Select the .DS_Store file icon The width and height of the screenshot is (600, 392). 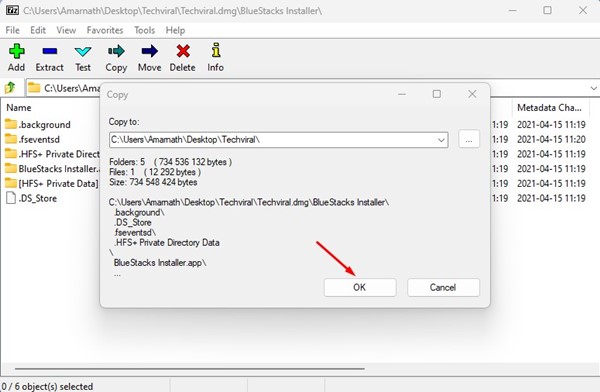tap(11, 198)
